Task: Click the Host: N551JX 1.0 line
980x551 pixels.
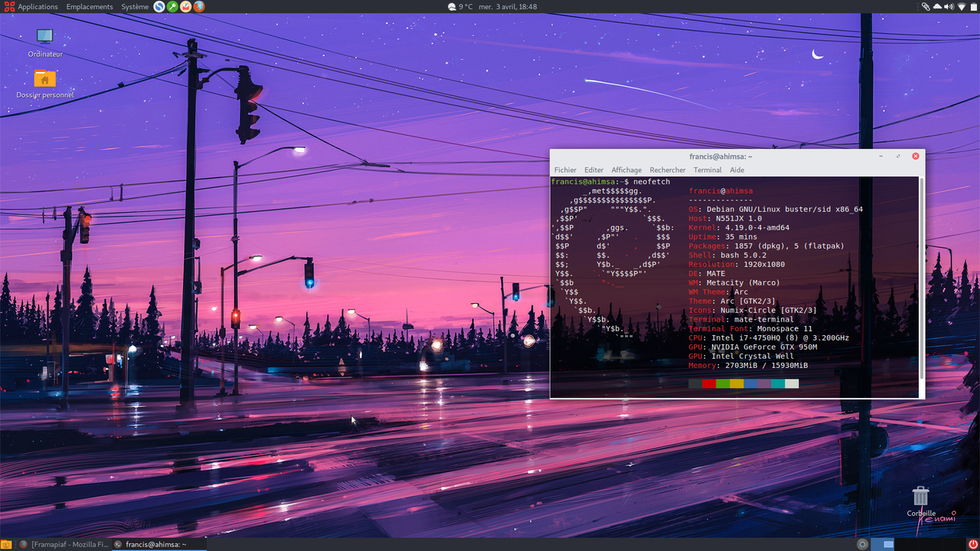Action: click(x=725, y=218)
